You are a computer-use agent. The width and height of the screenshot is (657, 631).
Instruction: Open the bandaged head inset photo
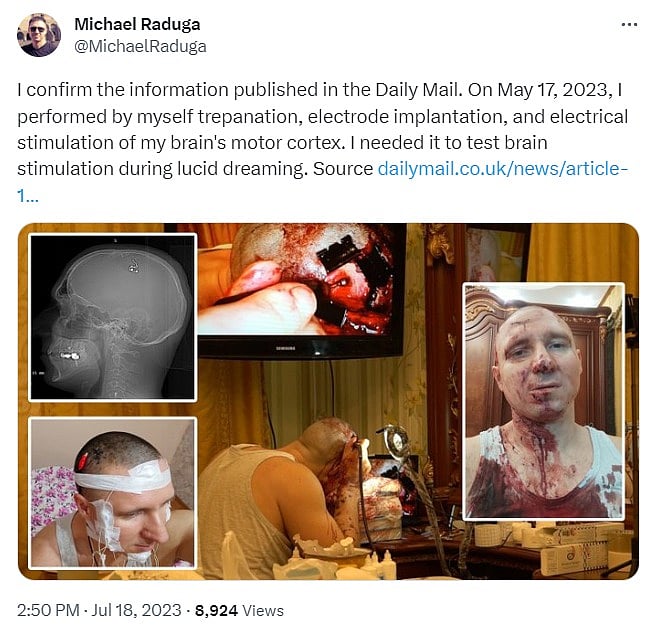113,493
